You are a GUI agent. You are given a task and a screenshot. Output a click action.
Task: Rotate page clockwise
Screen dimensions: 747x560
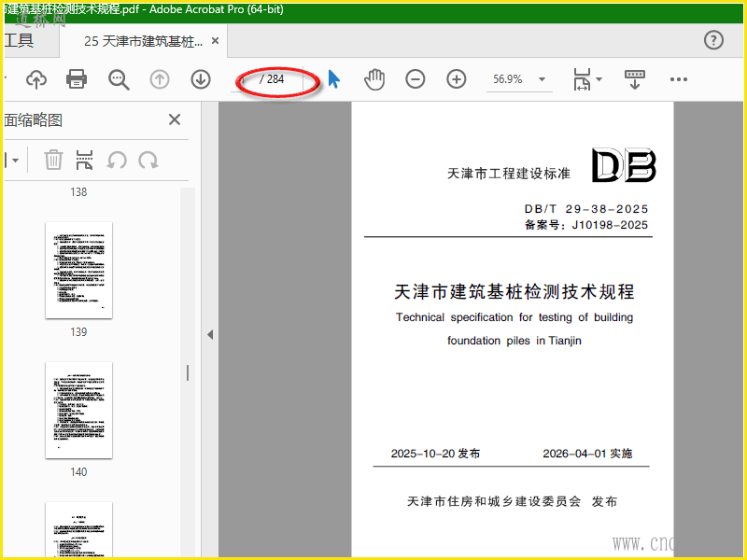[x=148, y=160]
